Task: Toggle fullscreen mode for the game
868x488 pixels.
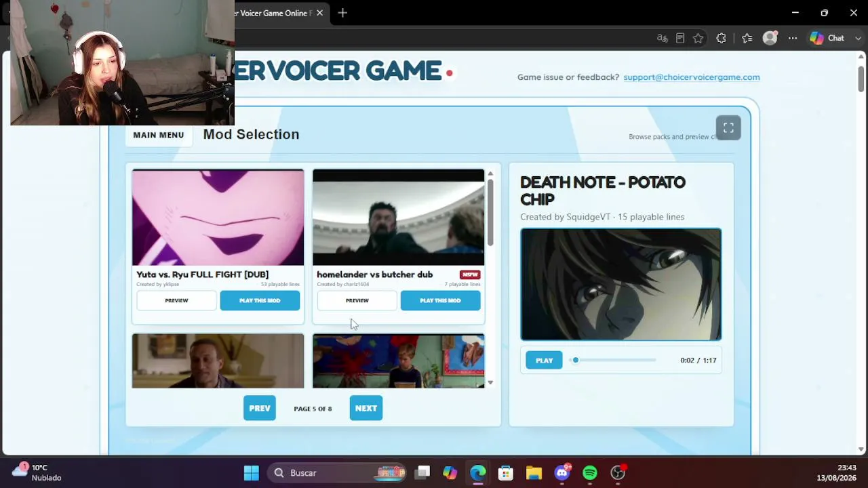Action: tap(728, 127)
